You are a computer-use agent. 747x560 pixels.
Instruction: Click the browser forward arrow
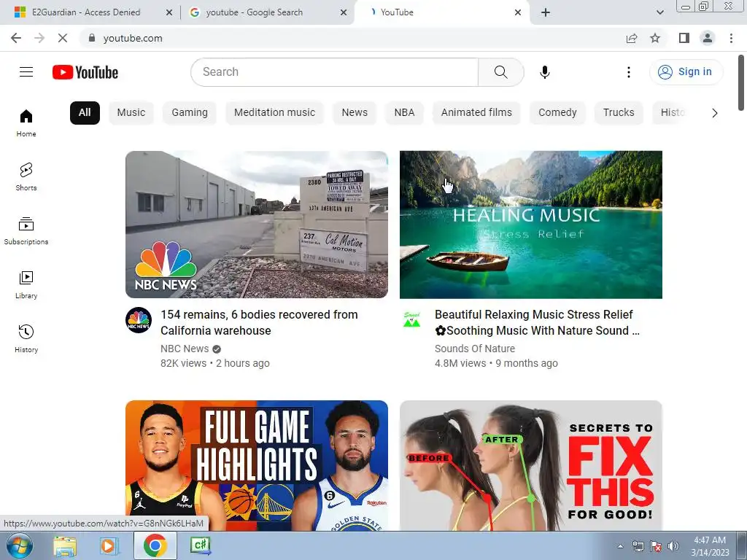39,38
